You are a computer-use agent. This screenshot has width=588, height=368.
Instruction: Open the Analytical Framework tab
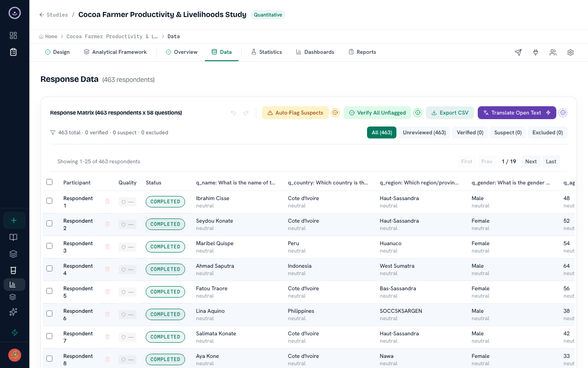pyautogui.click(x=115, y=52)
